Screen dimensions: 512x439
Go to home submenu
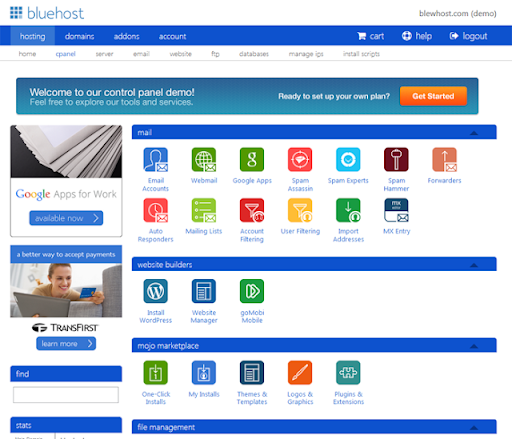(27, 54)
